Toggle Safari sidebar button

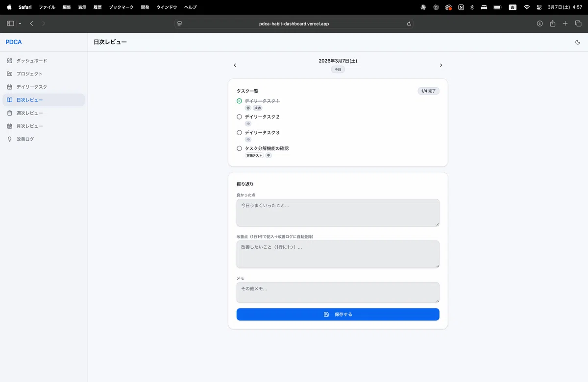[11, 24]
